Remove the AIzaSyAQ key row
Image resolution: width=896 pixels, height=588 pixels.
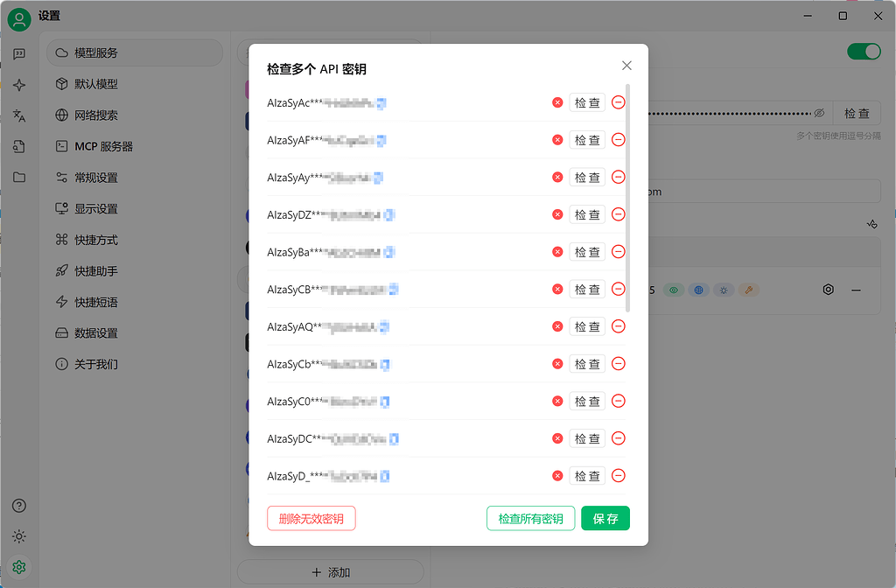619,326
